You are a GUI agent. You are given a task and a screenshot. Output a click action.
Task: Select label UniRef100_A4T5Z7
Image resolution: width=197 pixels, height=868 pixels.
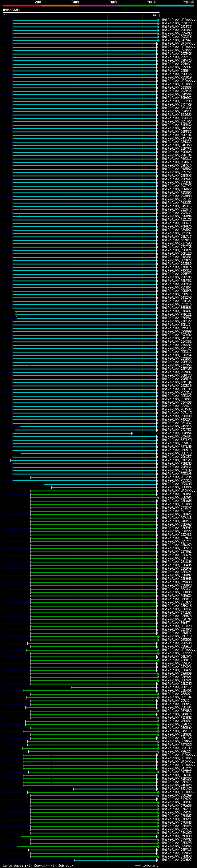click(177, 772)
